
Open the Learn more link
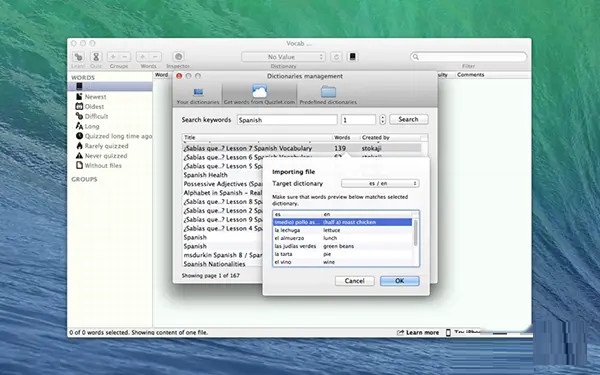pyautogui.click(x=418, y=333)
